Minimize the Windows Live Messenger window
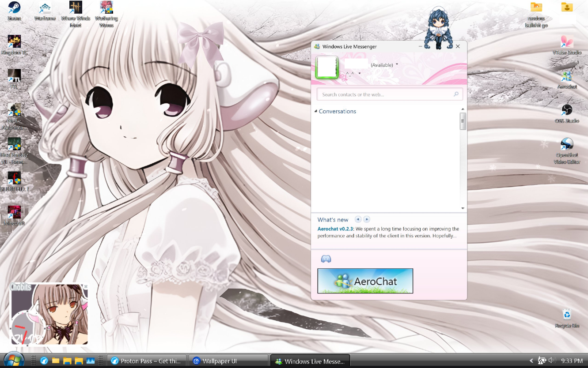Screen dimensions: 588x368 (x=421, y=46)
